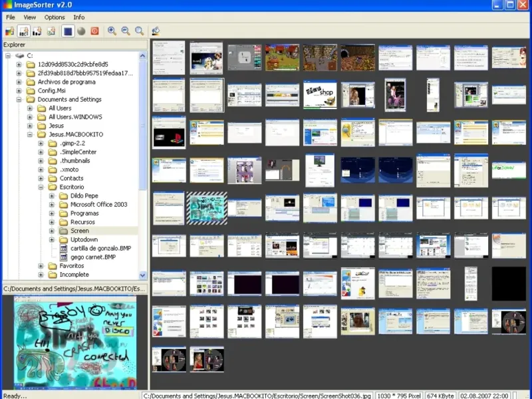Click the solid black thumbnail in the grid
Image resolution: width=532 pixels, height=399 pixels.
pyautogui.click(x=509, y=283)
